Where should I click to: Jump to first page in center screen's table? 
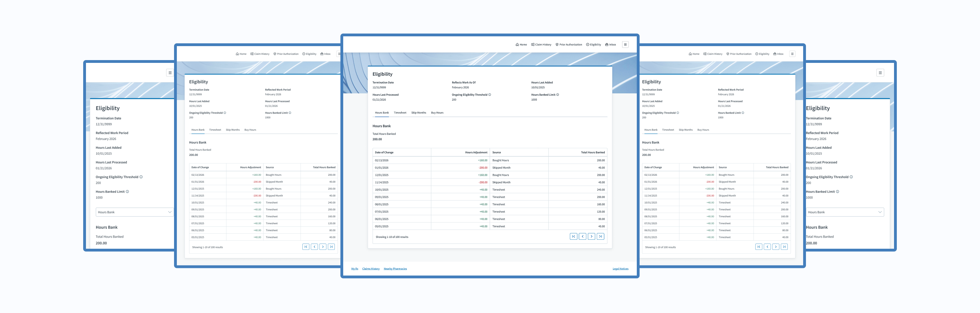click(x=573, y=236)
